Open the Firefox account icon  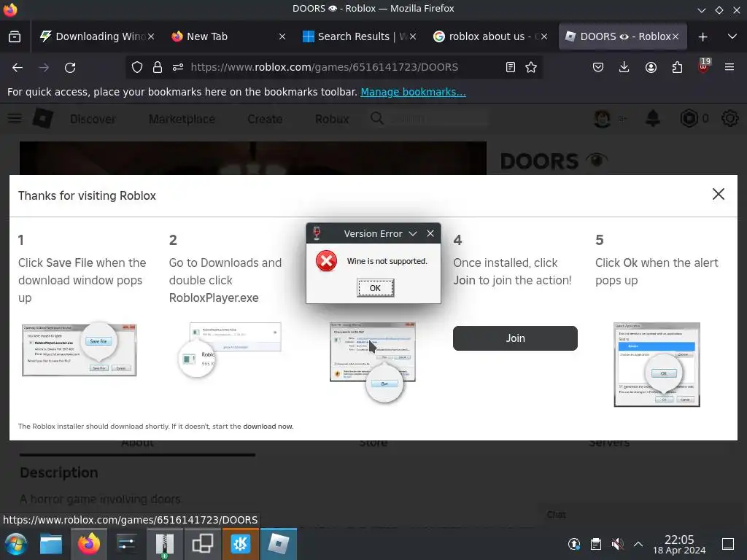651,68
